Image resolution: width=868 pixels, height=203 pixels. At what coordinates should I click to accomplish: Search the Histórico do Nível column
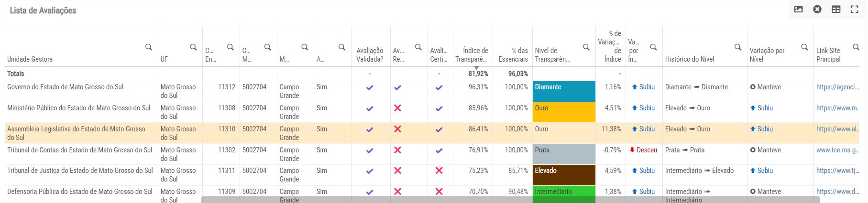(738, 47)
